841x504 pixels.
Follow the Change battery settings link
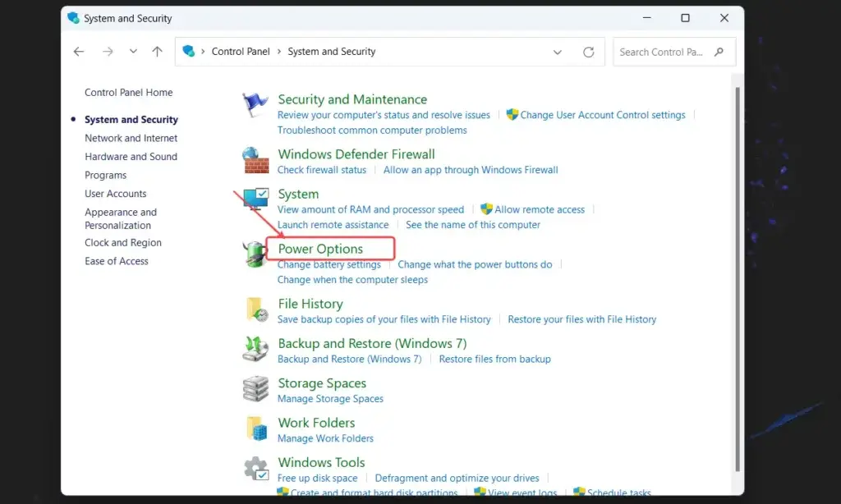click(x=331, y=264)
